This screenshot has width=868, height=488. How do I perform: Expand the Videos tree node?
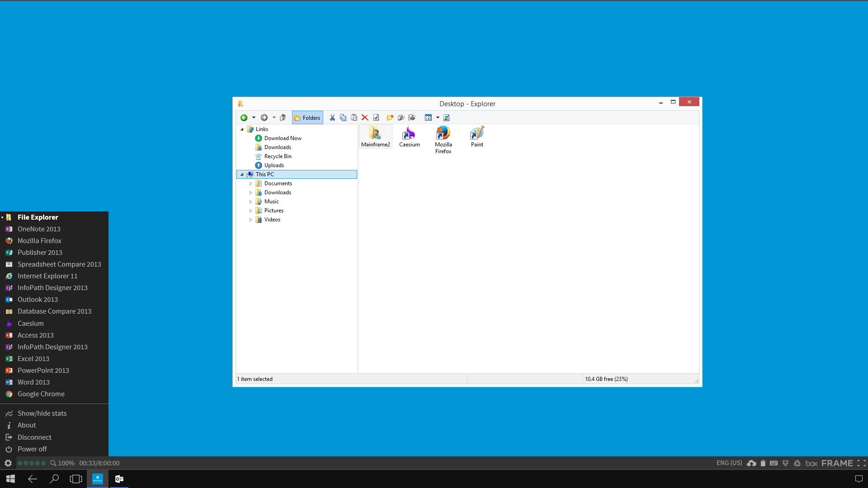[x=250, y=220]
